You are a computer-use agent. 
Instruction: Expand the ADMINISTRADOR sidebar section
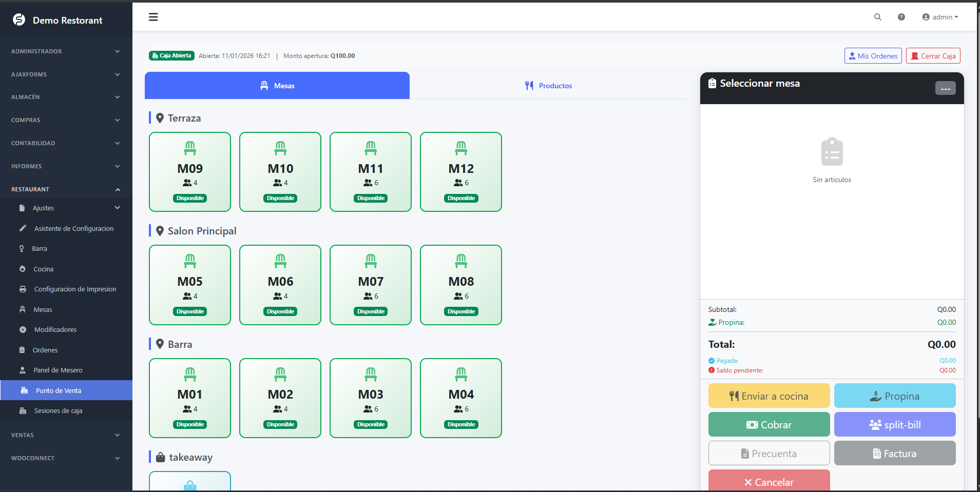coord(66,51)
